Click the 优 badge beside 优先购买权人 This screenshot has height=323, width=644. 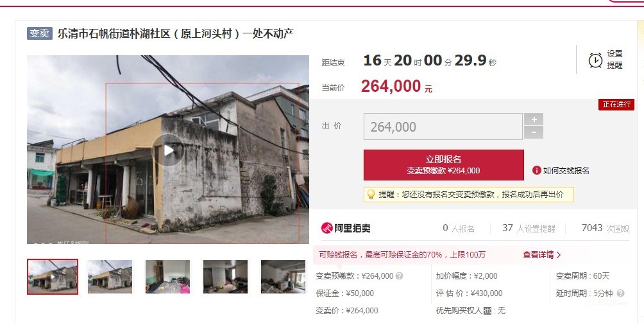(x=487, y=311)
